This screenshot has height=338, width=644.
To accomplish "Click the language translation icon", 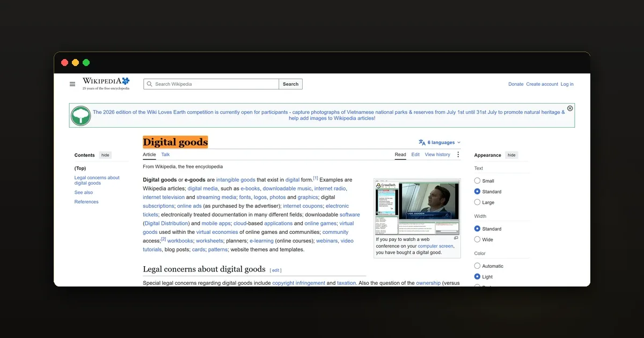I will [422, 143].
